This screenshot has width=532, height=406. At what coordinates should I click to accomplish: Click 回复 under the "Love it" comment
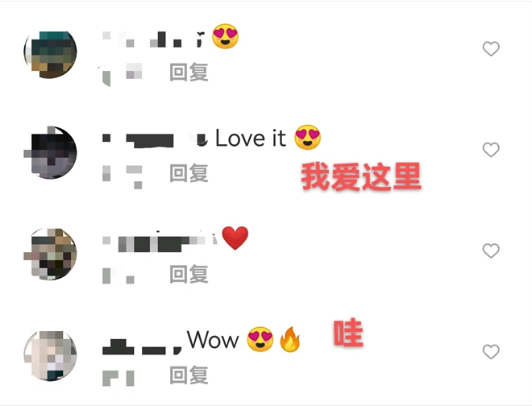tap(189, 173)
